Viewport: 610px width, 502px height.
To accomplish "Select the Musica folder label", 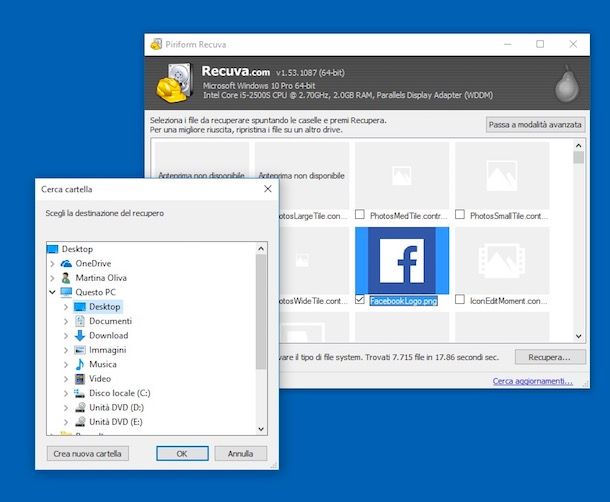I will pyautogui.click(x=103, y=364).
